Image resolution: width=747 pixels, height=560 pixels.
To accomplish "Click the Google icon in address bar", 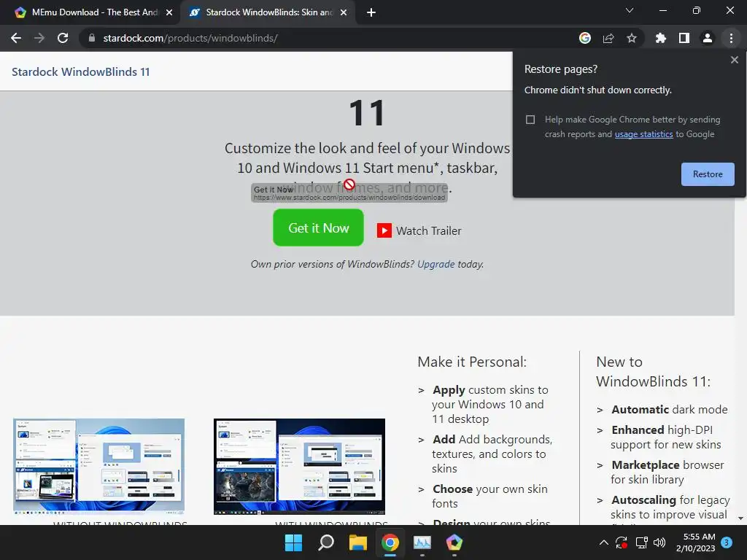I will point(585,38).
